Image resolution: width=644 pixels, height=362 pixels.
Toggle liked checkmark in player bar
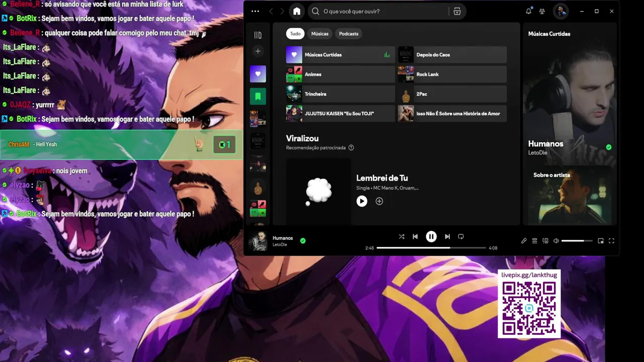click(x=303, y=241)
